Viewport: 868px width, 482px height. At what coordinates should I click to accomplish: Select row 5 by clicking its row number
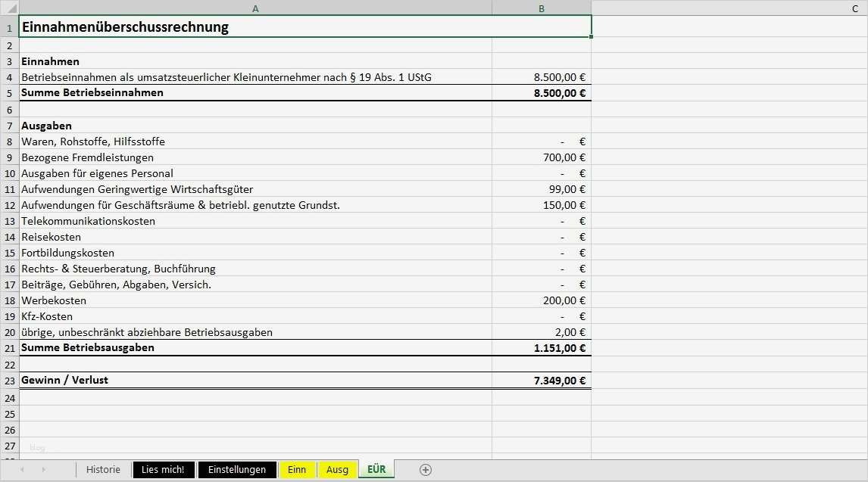coord(10,93)
